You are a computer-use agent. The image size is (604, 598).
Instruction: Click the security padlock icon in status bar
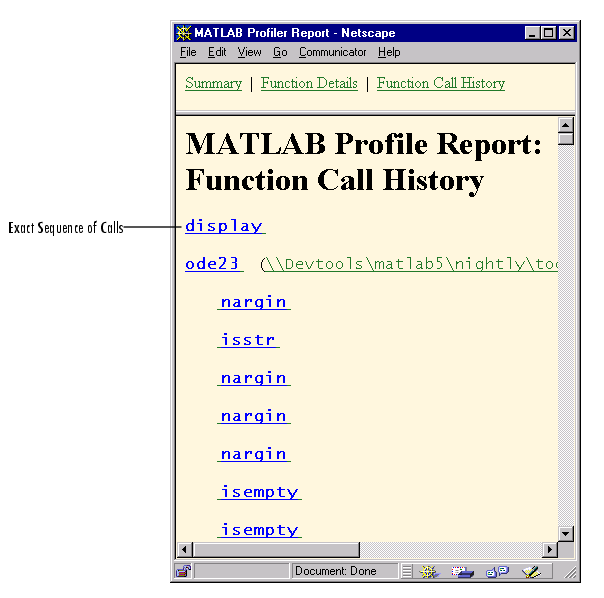point(184,571)
